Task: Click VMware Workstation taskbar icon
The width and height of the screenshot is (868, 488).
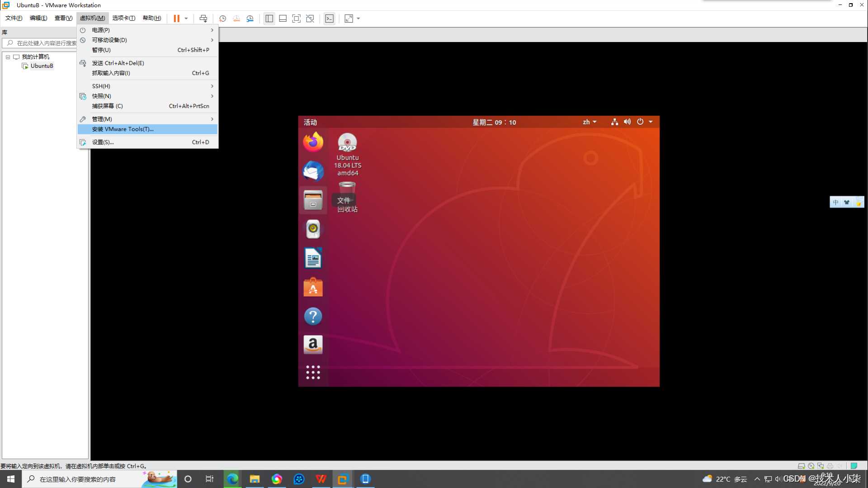Action: pos(343,479)
